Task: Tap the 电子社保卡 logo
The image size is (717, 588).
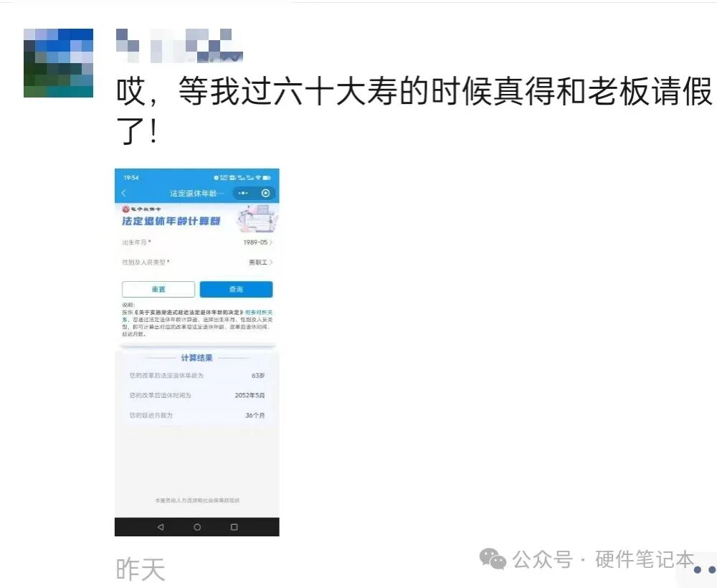Action: pyautogui.click(x=142, y=209)
